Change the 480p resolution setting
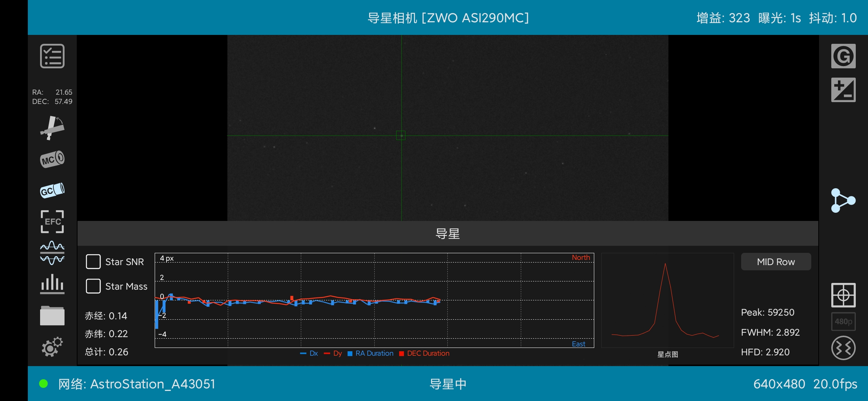This screenshot has height=401, width=868. click(x=843, y=322)
